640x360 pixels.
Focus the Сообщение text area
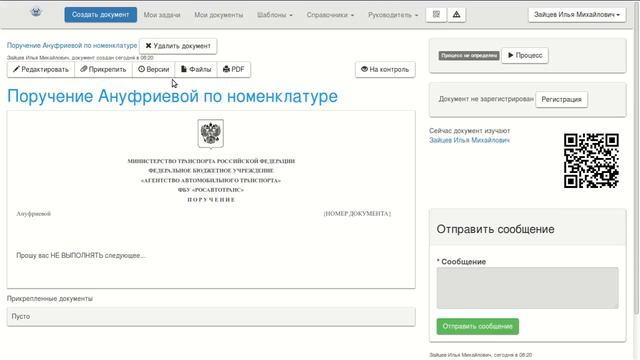tap(527, 288)
